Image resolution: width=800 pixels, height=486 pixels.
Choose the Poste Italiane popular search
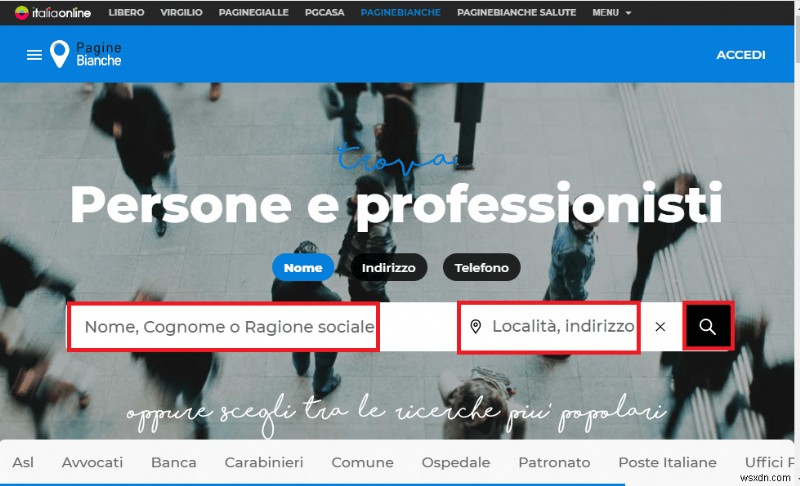click(x=667, y=462)
